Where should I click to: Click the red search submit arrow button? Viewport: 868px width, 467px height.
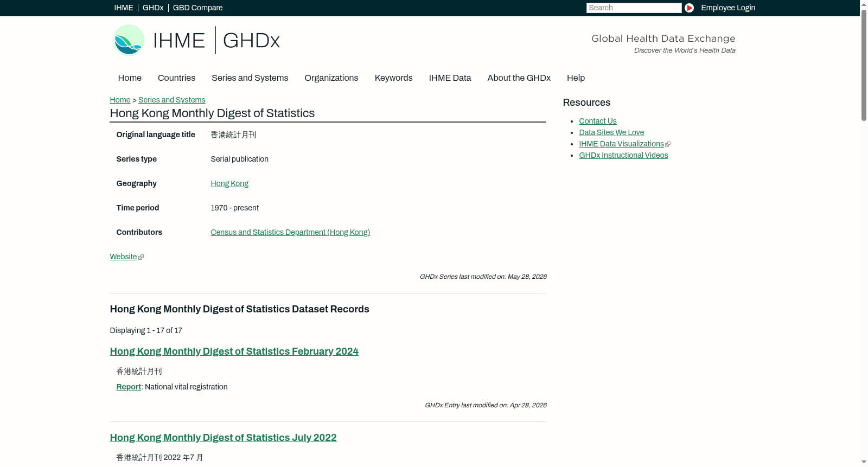click(689, 8)
